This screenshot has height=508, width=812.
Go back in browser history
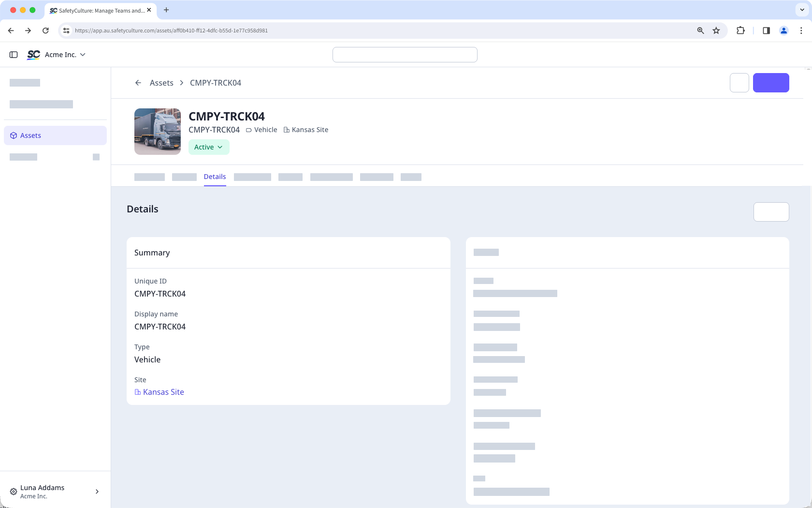click(x=11, y=30)
